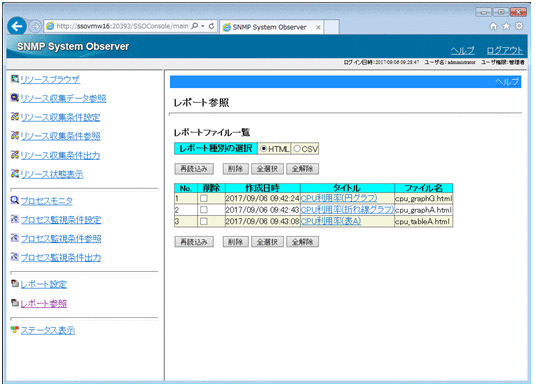
Task: Click the icon beside リソース収集条件出力
Action: (14, 155)
